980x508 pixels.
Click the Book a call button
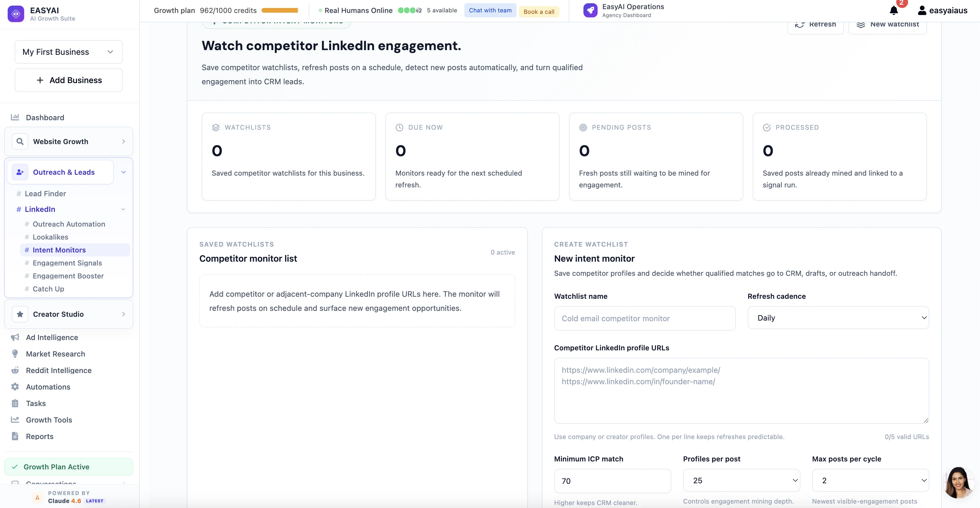[539, 12]
